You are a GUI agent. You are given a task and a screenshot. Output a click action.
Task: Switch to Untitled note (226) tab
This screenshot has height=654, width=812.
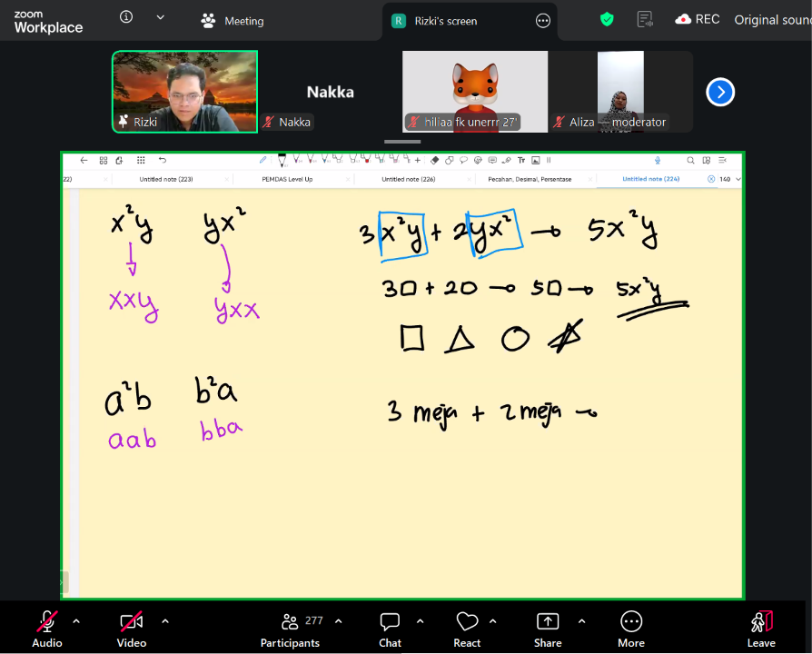[x=409, y=179]
